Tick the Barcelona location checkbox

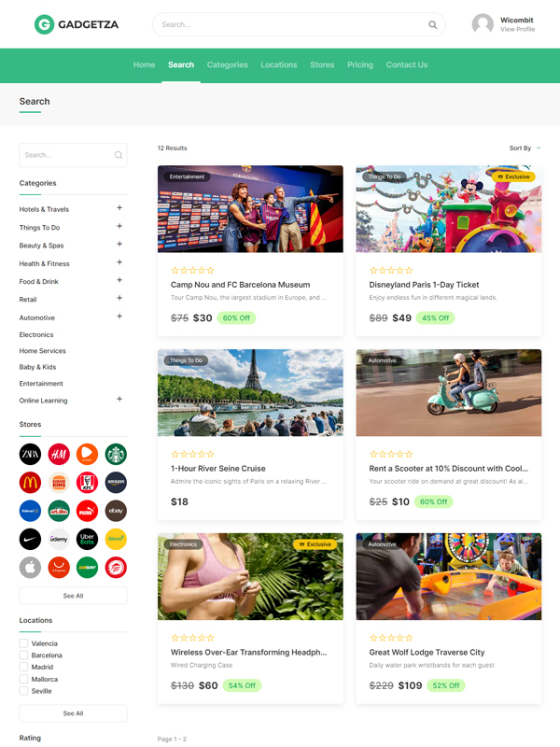pos(23,655)
